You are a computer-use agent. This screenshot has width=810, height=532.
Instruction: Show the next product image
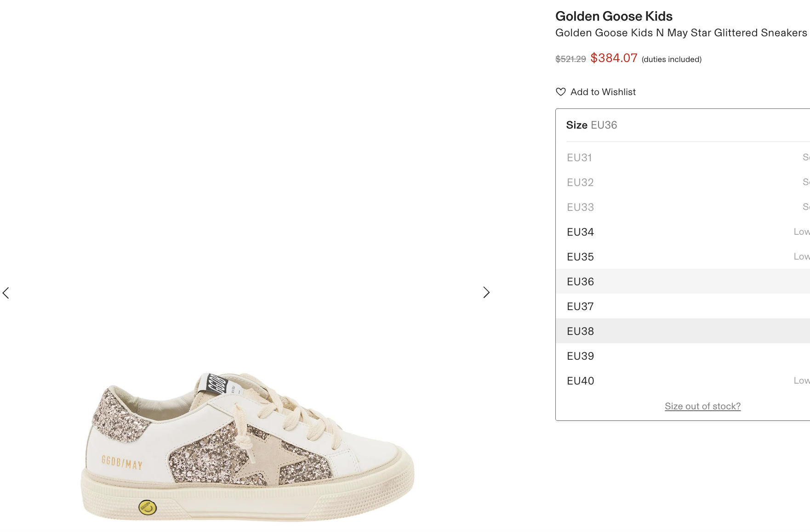(486, 293)
